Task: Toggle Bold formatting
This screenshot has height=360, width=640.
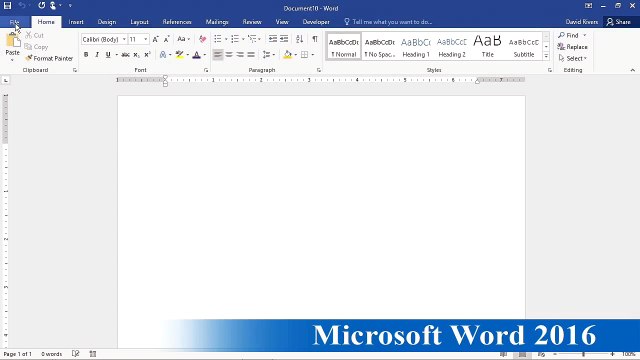Action: (x=86, y=55)
